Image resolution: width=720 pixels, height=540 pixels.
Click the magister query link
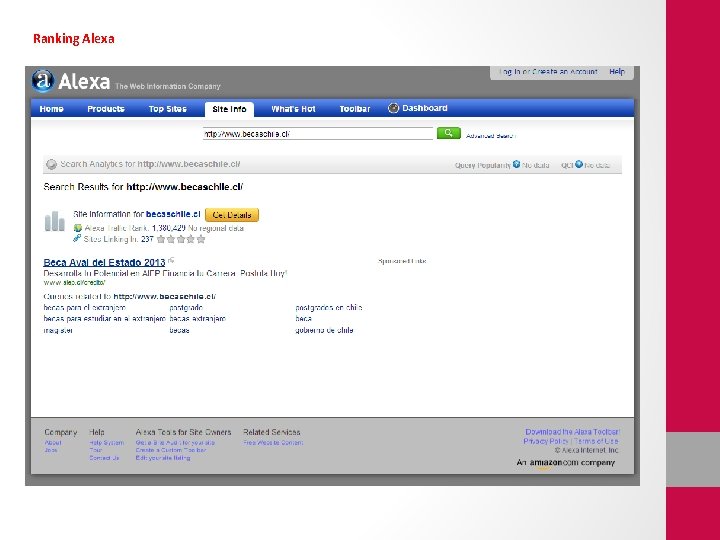[58, 330]
